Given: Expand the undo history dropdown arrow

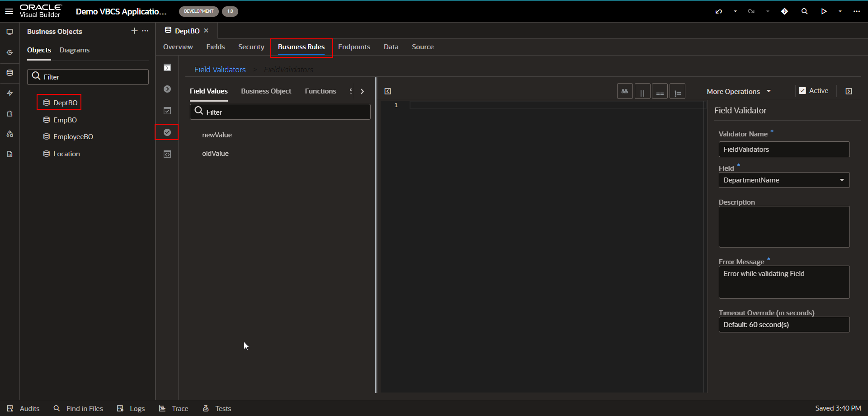Looking at the screenshot, I should pyautogui.click(x=735, y=11).
